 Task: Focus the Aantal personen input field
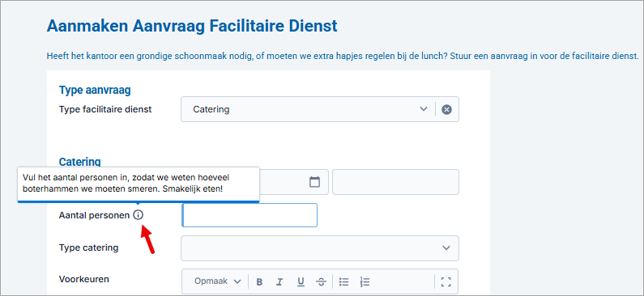[x=249, y=215]
